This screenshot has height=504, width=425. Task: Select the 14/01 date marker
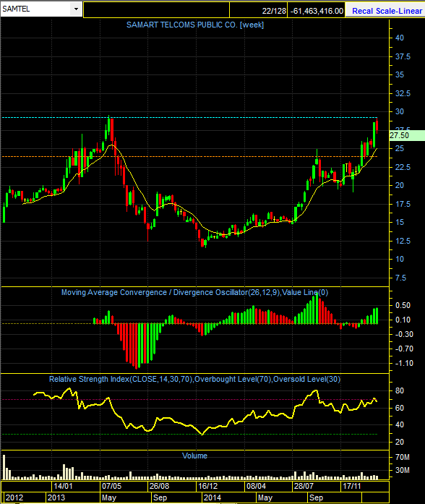(63, 486)
